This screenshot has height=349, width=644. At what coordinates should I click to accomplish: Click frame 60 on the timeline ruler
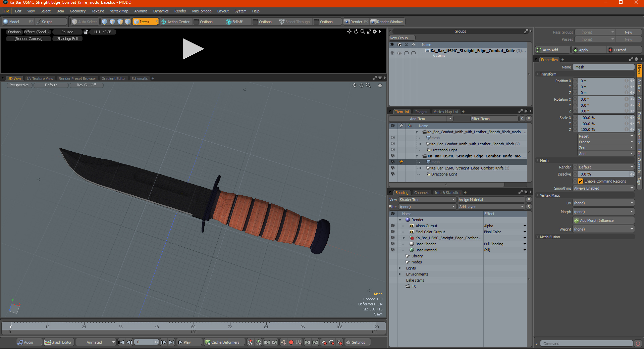click(193, 326)
